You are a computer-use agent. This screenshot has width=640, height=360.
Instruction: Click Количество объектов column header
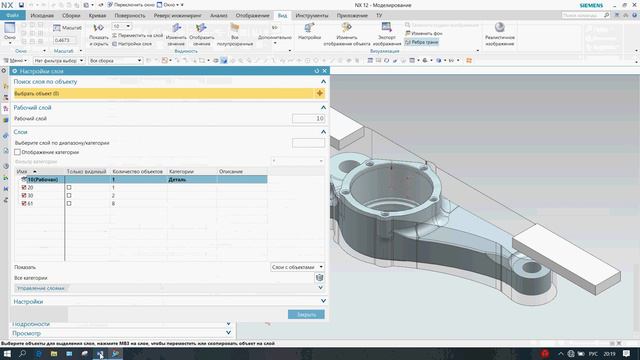(138, 171)
